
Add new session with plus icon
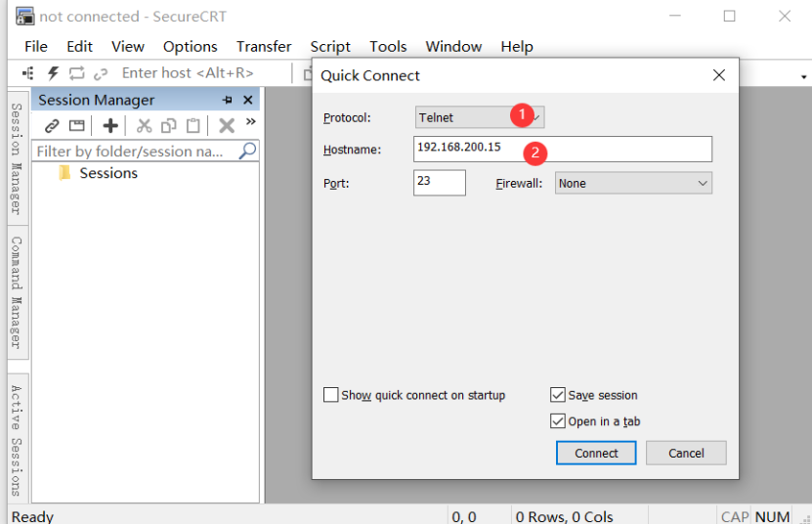[x=110, y=125]
